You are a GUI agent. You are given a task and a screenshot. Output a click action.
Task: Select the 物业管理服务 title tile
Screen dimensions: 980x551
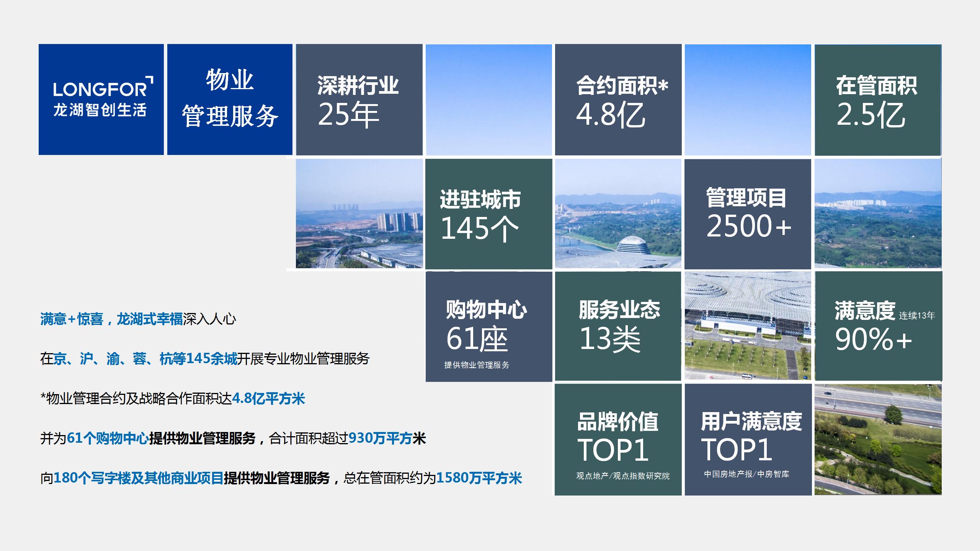[230, 99]
